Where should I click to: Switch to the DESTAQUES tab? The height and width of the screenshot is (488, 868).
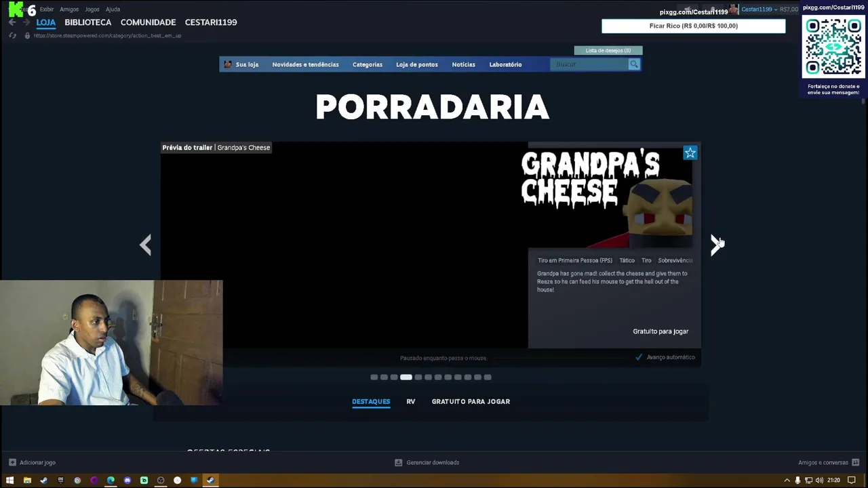click(371, 401)
